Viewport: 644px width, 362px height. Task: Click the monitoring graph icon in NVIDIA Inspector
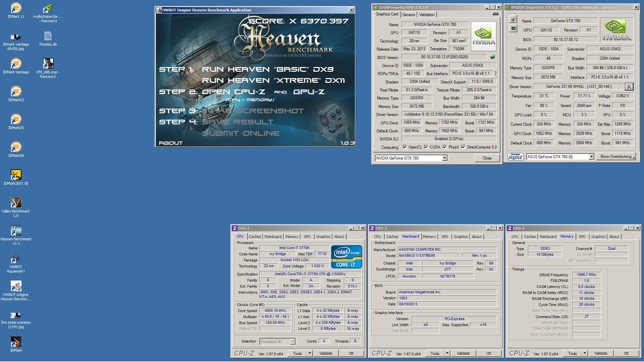click(x=513, y=29)
